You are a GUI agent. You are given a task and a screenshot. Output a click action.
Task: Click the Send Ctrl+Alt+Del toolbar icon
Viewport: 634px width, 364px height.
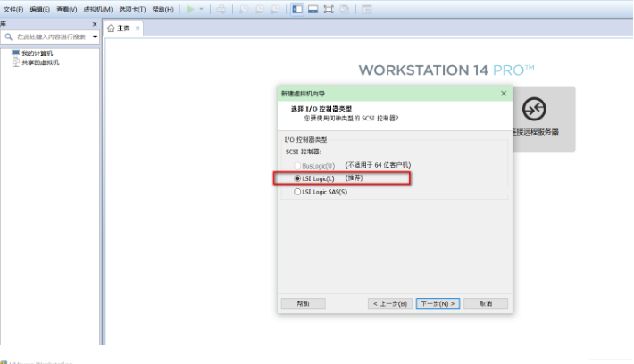tap(221, 9)
